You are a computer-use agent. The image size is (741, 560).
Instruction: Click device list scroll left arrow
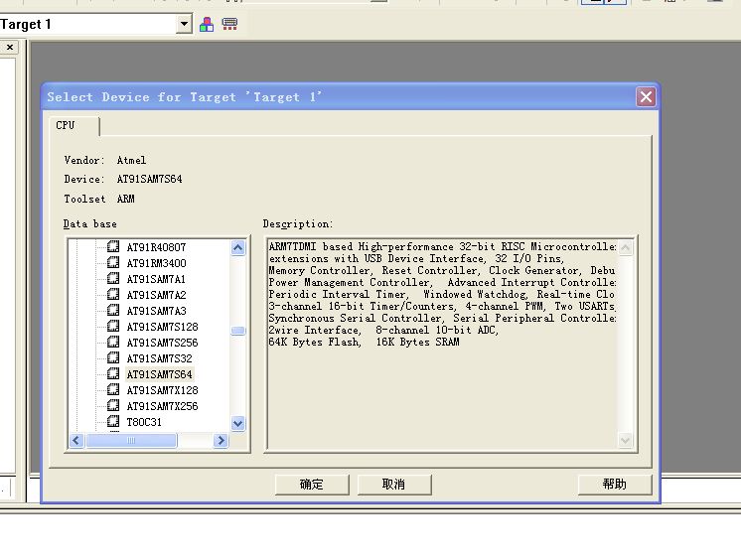click(76, 441)
